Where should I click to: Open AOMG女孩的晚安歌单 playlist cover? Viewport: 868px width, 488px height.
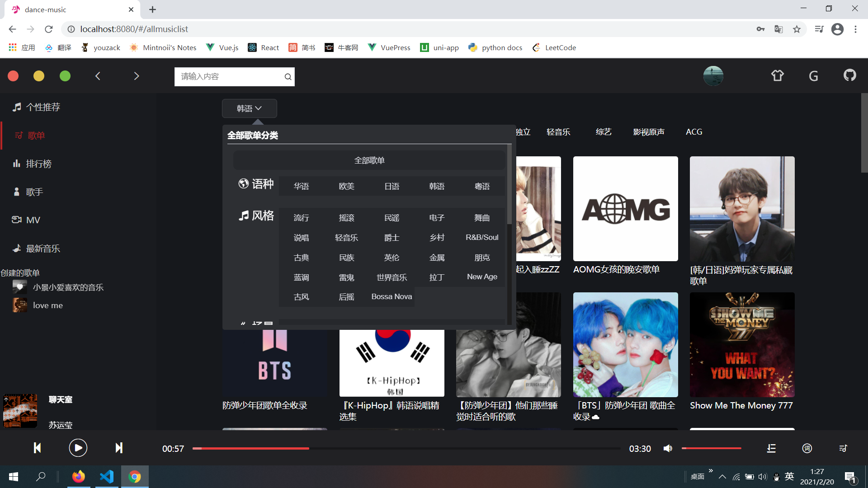[x=625, y=209]
